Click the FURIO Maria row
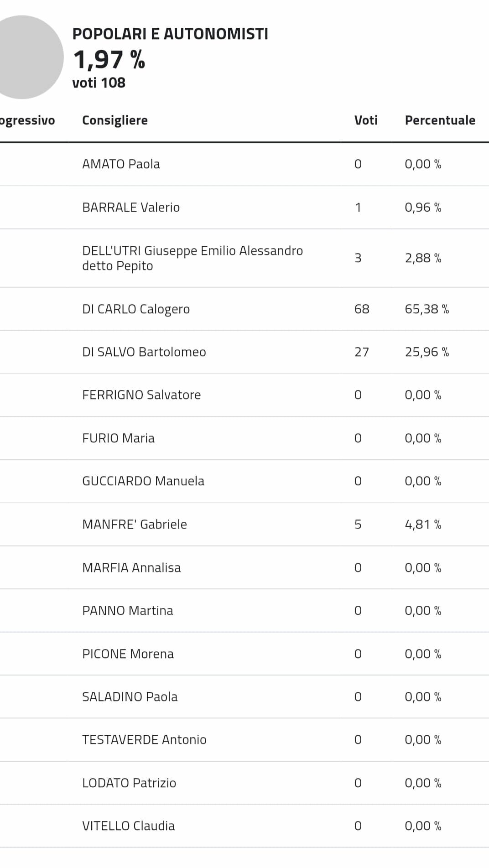489x868 pixels. tap(244, 438)
